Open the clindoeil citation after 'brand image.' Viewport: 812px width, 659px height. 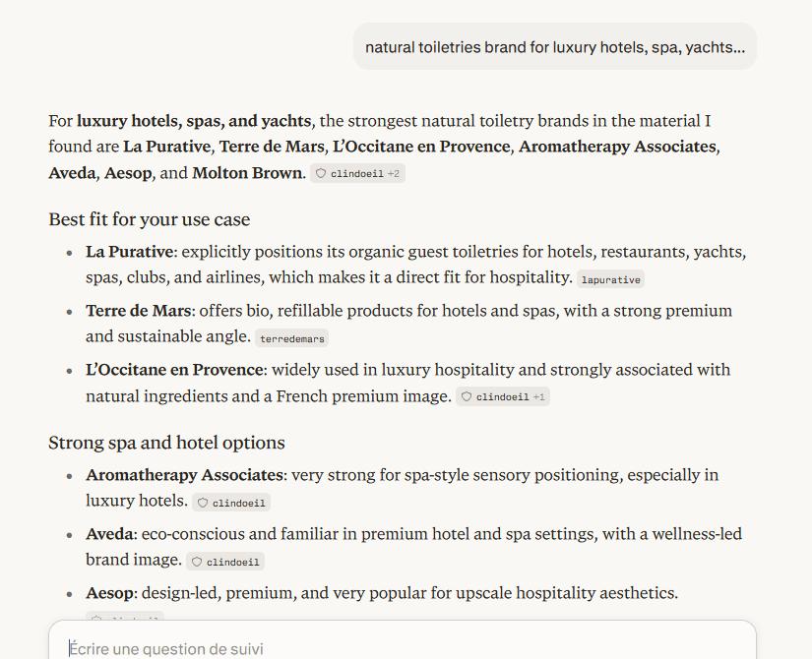[225, 562]
